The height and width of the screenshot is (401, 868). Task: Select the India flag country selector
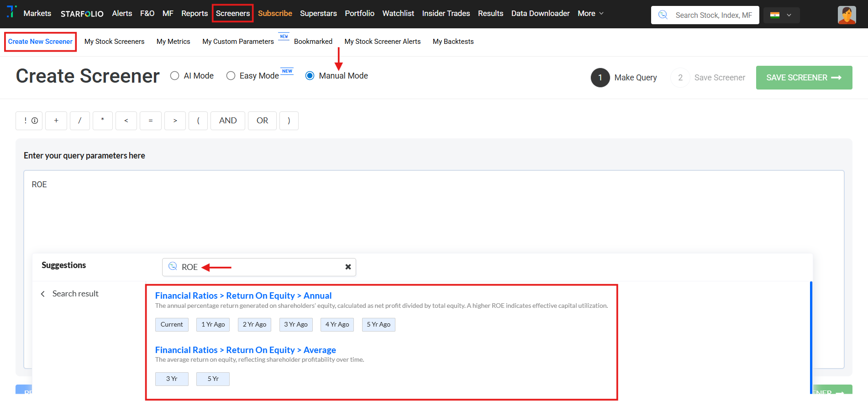tap(781, 15)
